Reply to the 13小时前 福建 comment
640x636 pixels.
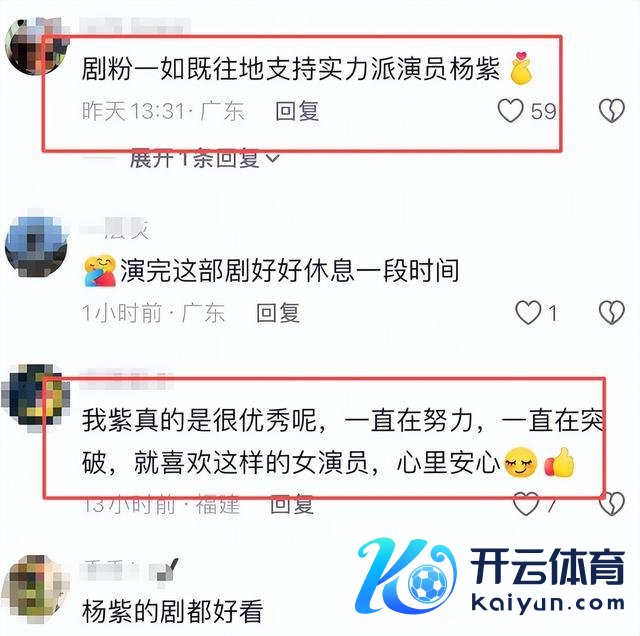click(x=292, y=504)
